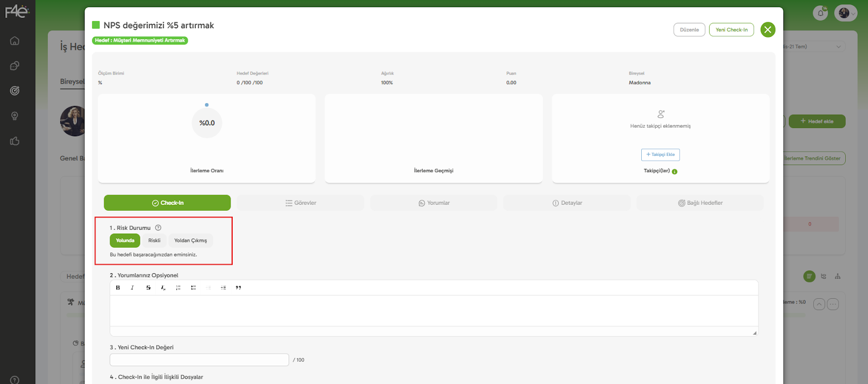Click the Takipçi(ler) info icon

(x=675, y=172)
